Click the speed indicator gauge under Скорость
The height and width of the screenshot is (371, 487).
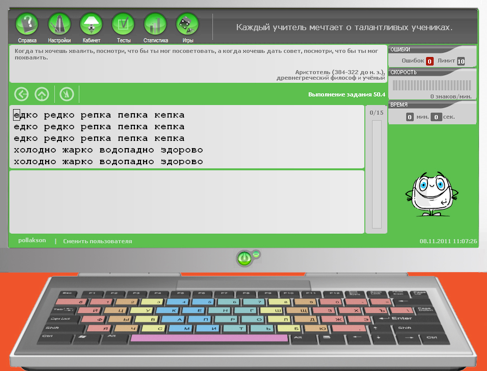[432, 85]
